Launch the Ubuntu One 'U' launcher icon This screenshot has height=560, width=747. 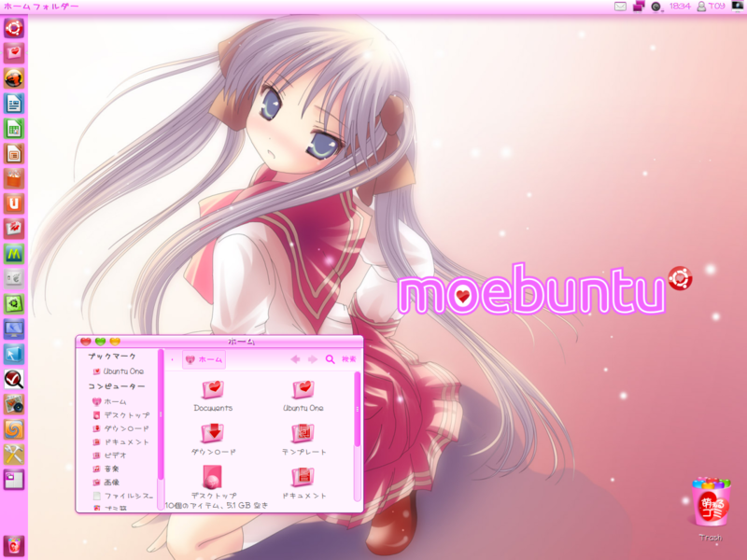pyautogui.click(x=14, y=203)
